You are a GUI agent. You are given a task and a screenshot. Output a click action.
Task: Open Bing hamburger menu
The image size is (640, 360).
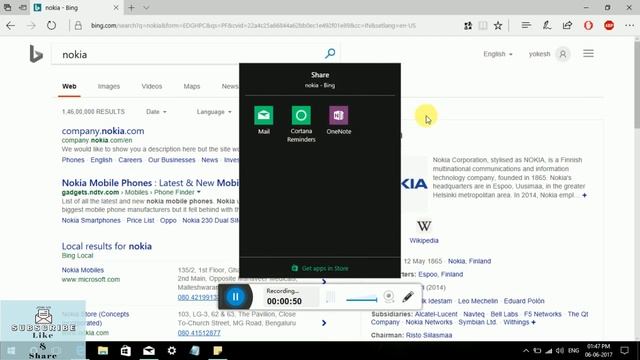pyautogui.click(x=588, y=53)
